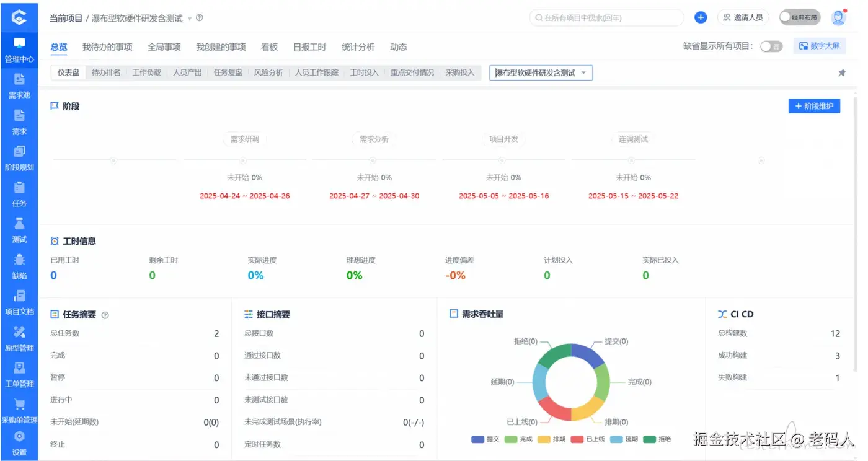Switch to 我创建的事项 tab
Screen dimensions: 868x461
point(221,47)
